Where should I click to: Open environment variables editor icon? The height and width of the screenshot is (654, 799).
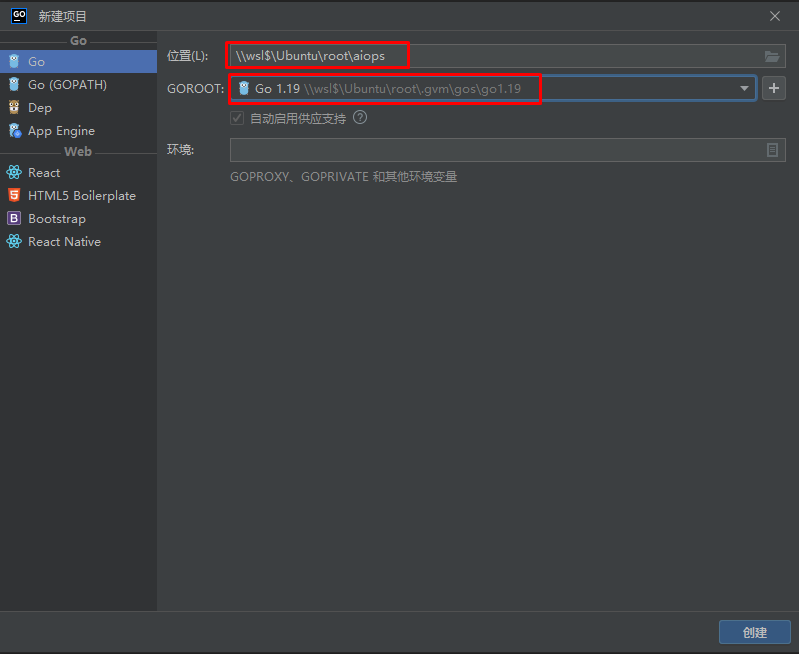[773, 150]
